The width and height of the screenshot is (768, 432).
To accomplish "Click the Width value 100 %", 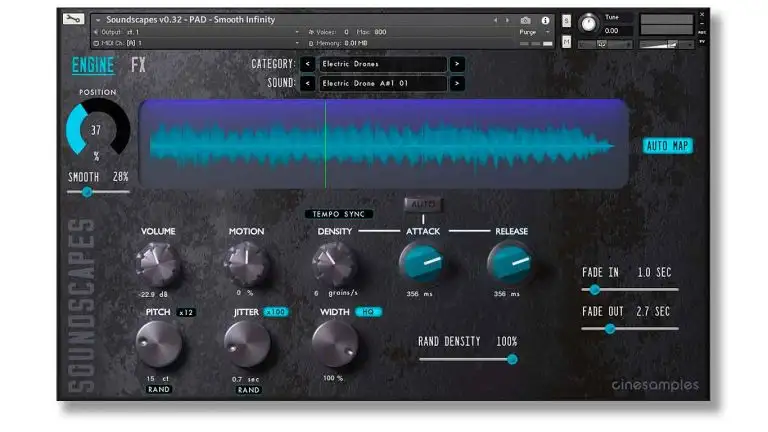I will [333, 378].
